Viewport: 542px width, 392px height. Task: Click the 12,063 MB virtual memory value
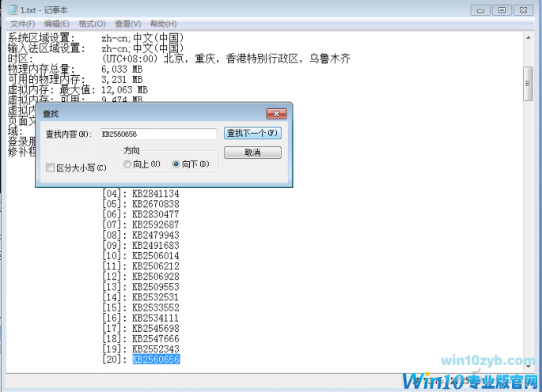pyautogui.click(x=124, y=90)
